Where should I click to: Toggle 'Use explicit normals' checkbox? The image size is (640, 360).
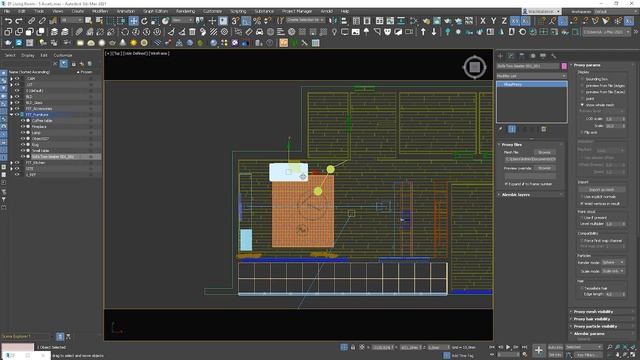pyautogui.click(x=583, y=197)
